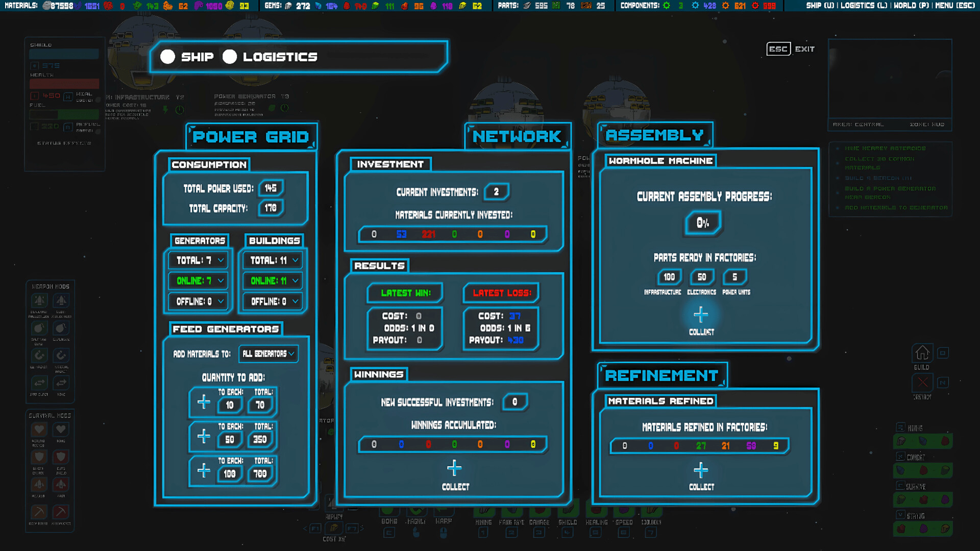This screenshot has width=980, height=551.
Task: Collect winnings with the Network plus icon
Action: 454,468
